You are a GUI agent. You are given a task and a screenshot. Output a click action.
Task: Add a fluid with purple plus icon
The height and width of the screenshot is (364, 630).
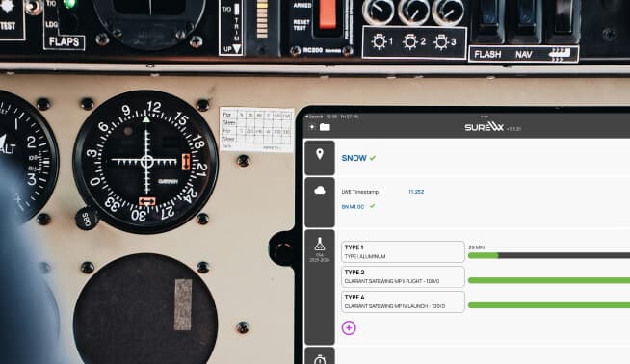tap(349, 327)
